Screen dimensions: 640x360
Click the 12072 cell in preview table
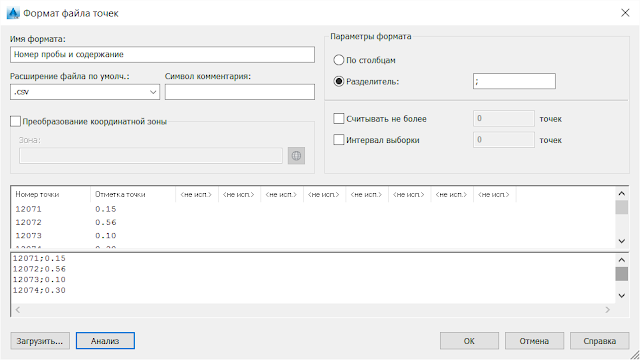(x=29, y=222)
